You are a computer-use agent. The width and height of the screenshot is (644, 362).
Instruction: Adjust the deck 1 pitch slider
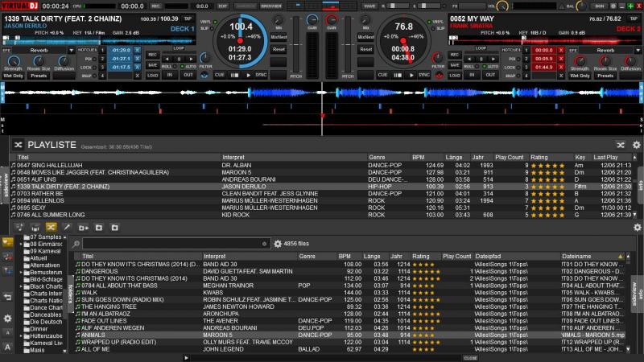(295, 45)
